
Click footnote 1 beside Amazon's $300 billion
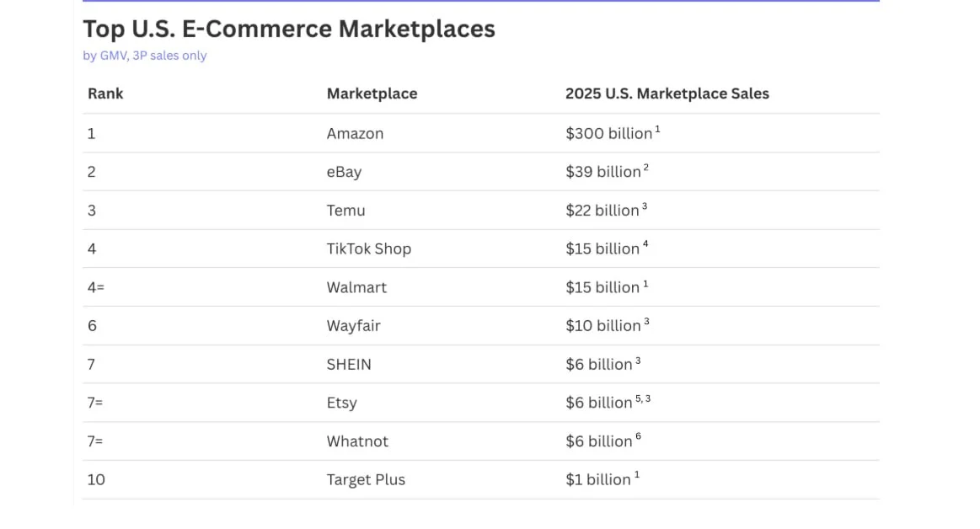(657, 130)
